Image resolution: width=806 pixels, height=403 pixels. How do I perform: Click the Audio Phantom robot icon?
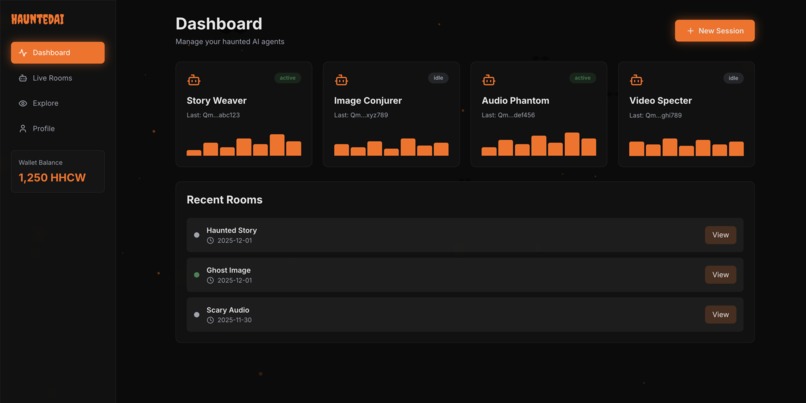click(x=489, y=80)
